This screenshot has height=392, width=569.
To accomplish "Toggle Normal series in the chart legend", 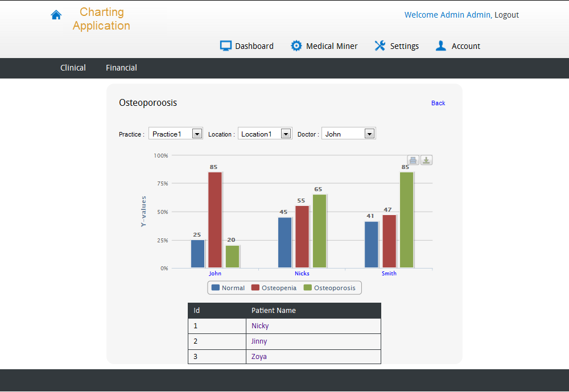I will [x=228, y=288].
